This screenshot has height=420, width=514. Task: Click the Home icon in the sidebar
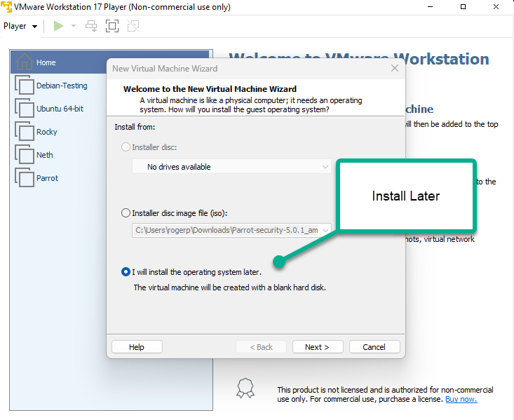25,62
